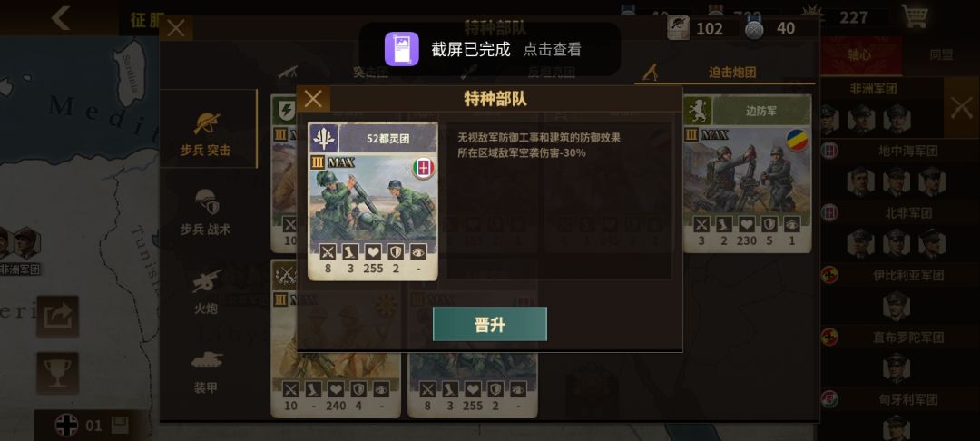
Task: Open the trophy achievements icon
Action: (57, 373)
